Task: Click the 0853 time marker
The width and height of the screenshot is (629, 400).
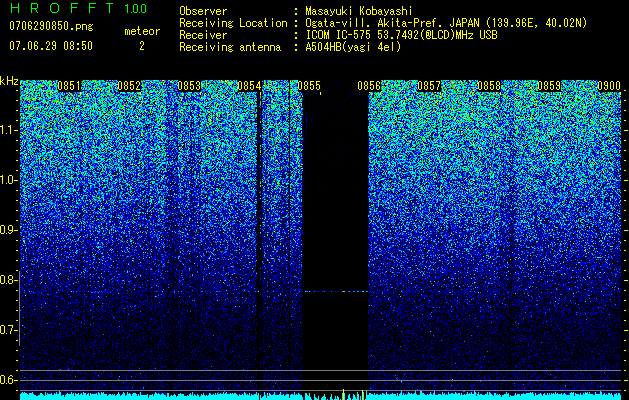Action: 189,86
